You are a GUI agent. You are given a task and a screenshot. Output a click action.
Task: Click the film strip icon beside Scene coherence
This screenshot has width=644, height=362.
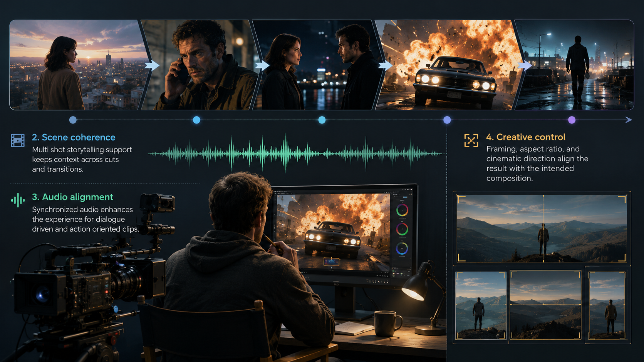[x=18, y=140]
